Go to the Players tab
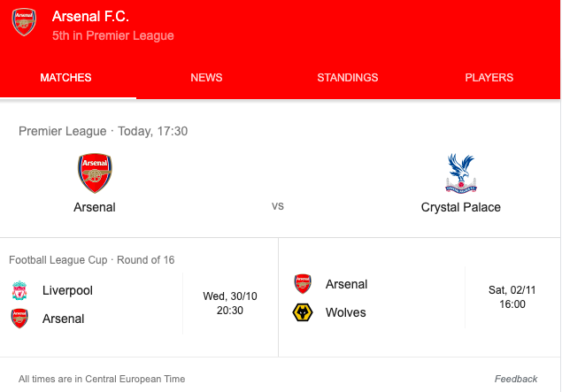The image size is (562, 392). point(489,78)
